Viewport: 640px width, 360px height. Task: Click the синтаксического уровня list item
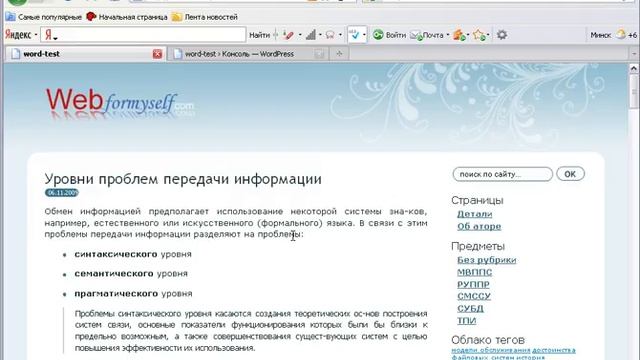(133, 254)
